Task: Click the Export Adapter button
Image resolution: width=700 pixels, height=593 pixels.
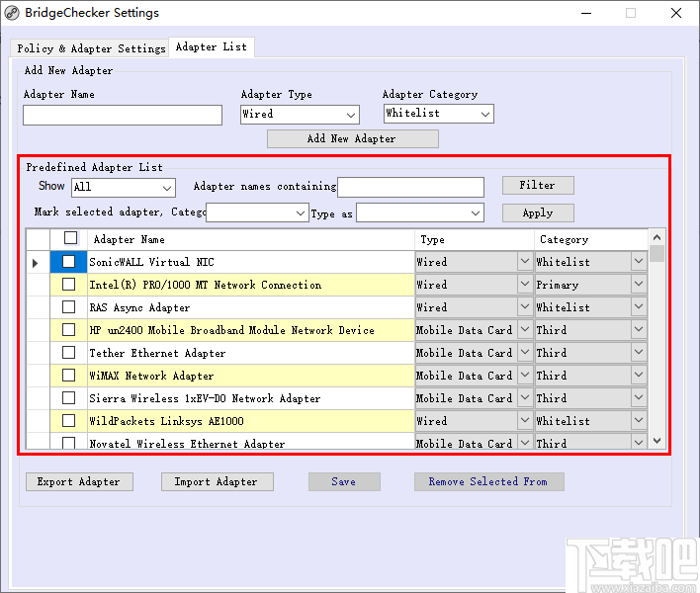Action: (x=79, y=482)
